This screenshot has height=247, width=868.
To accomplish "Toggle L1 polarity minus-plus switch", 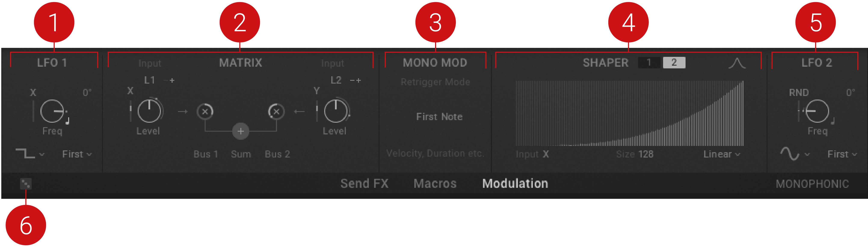I will coord(169,80).
